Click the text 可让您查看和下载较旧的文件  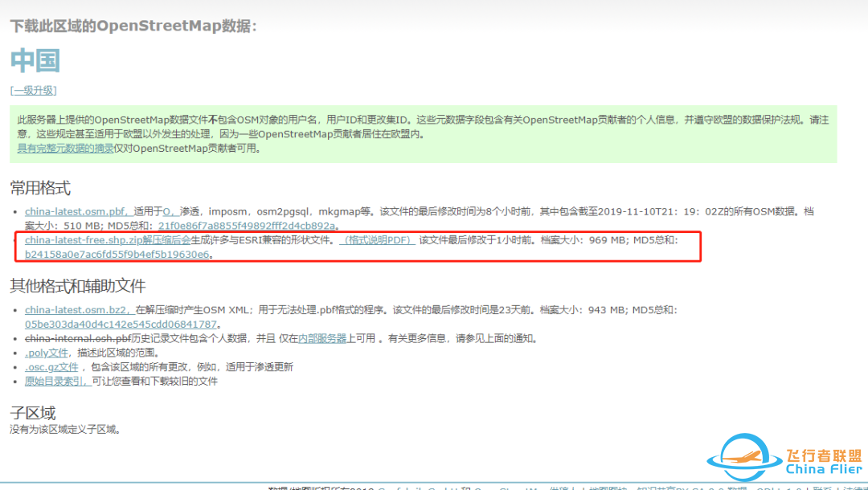[x=155, y=382]
